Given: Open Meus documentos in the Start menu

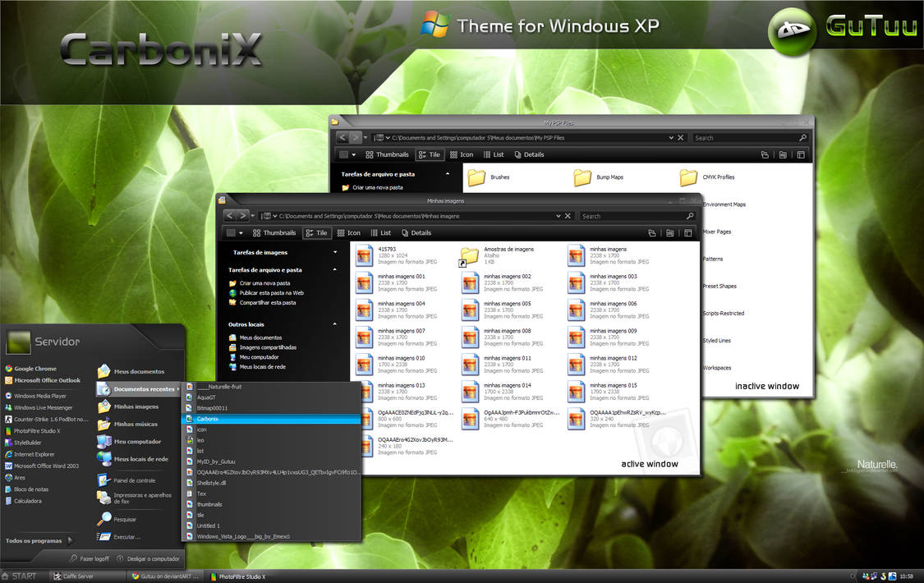Looking at the screenshot, I should tap(131, 372).
